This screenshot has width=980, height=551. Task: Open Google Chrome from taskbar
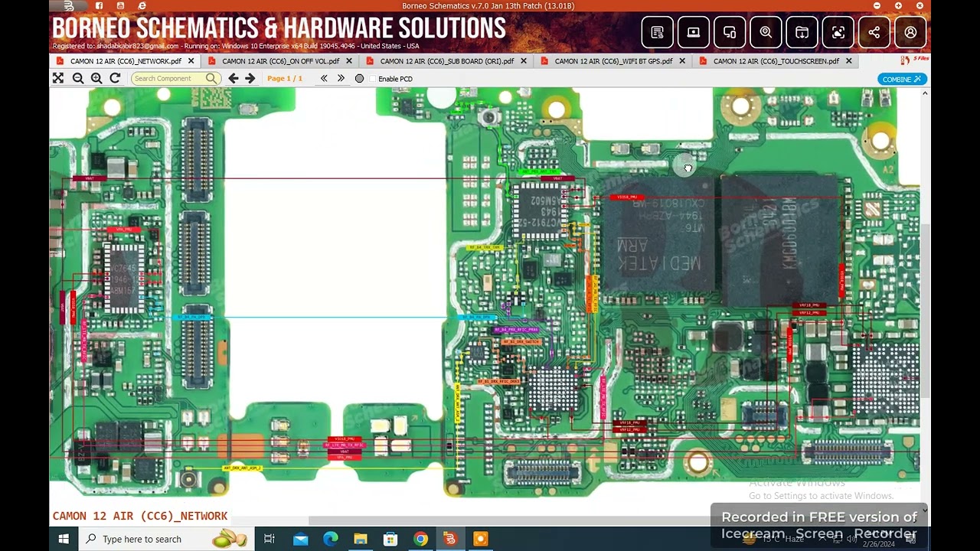pos(420,539)
